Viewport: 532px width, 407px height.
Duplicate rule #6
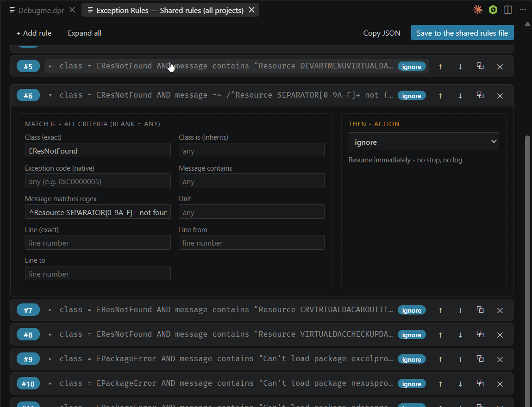tap(480, 95)
